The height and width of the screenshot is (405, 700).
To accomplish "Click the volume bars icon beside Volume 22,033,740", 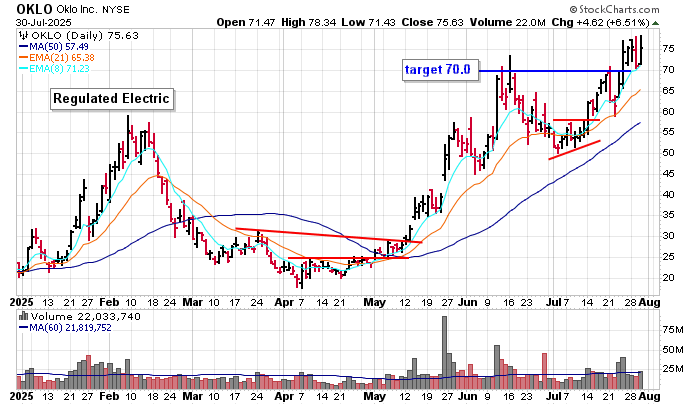I will coord(23,317).
